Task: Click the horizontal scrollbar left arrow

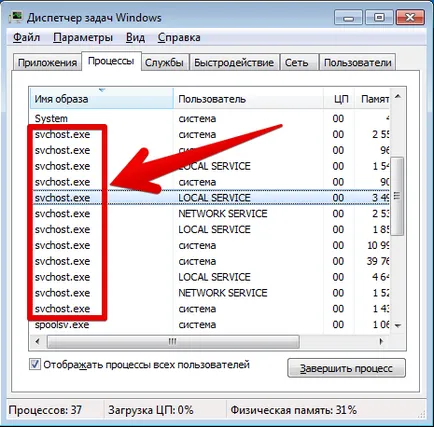Action: click(37, 341)
